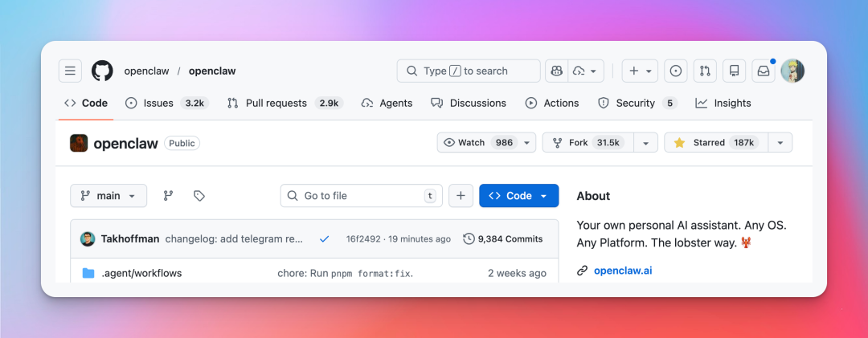Open Takhoffman author link
The height and width of the screenshot is (338, 868).
(x=130, y=239)
